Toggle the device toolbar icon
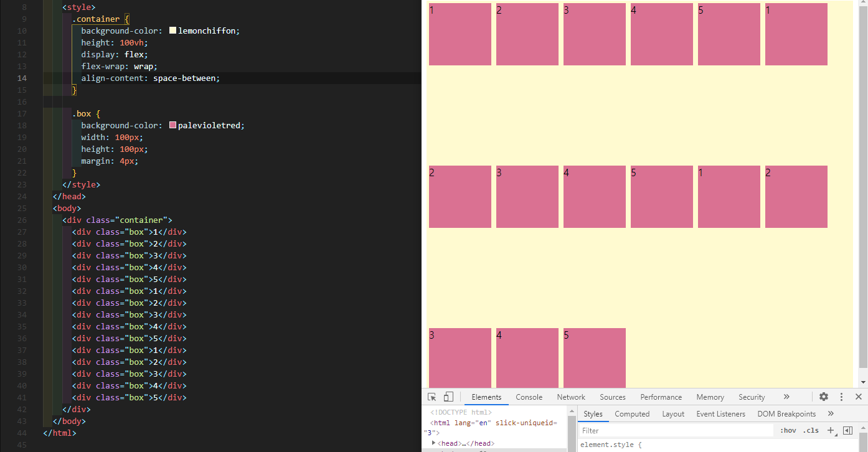 [x=448, y=397]
